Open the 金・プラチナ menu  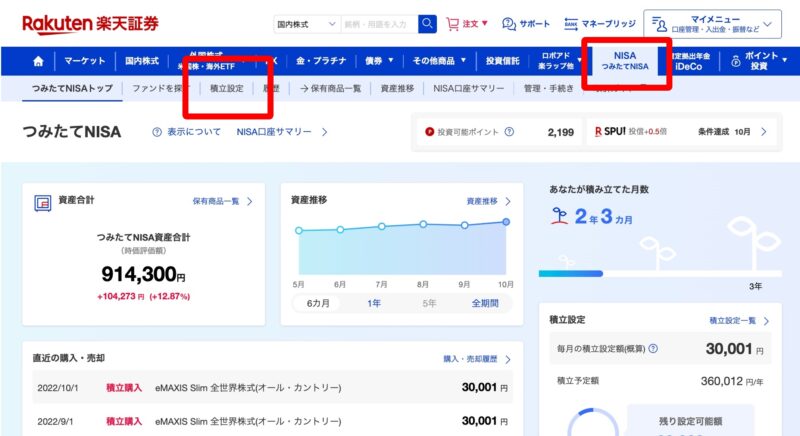coord(321,61)
